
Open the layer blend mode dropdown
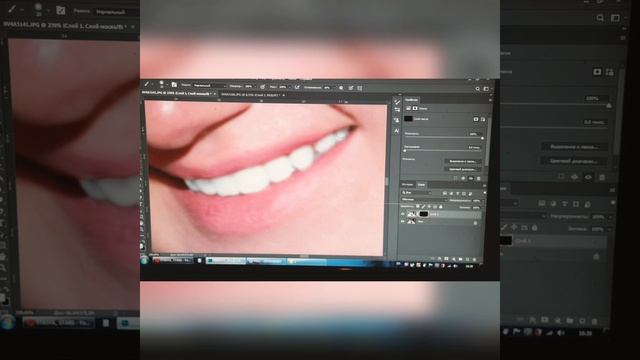tap(424, 200)
